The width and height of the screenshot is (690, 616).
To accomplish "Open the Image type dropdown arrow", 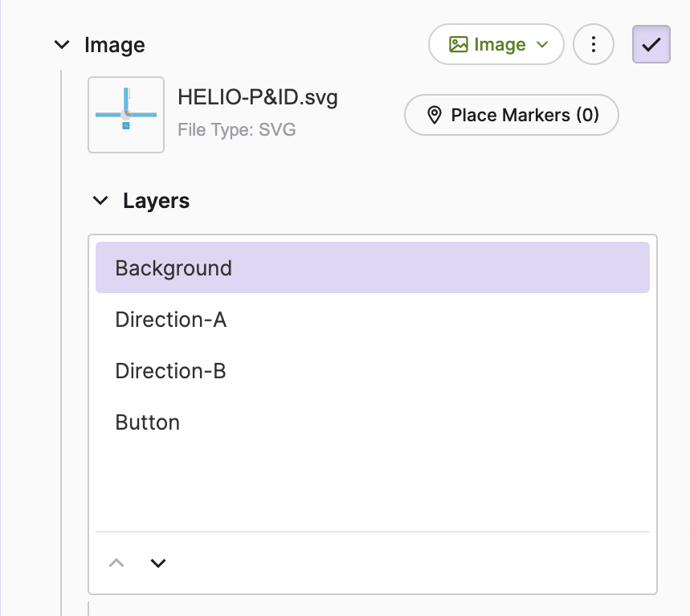I will click(x=542, y=45).
